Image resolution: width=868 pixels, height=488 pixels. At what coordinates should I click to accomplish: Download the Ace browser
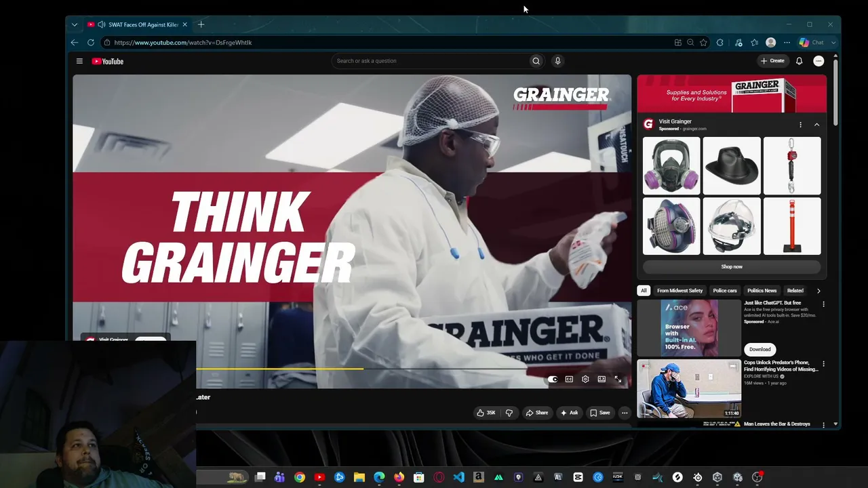(759, 350)
